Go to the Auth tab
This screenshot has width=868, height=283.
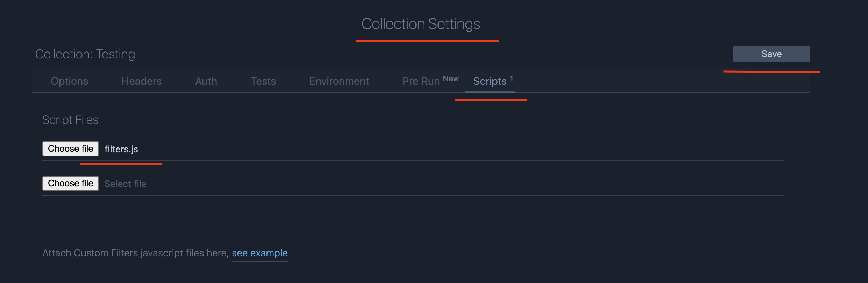[x=206, y=81]
